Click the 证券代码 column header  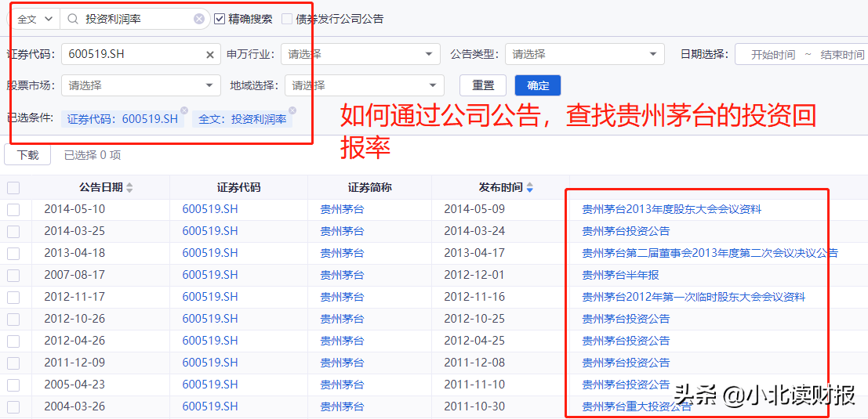(238, 188)
